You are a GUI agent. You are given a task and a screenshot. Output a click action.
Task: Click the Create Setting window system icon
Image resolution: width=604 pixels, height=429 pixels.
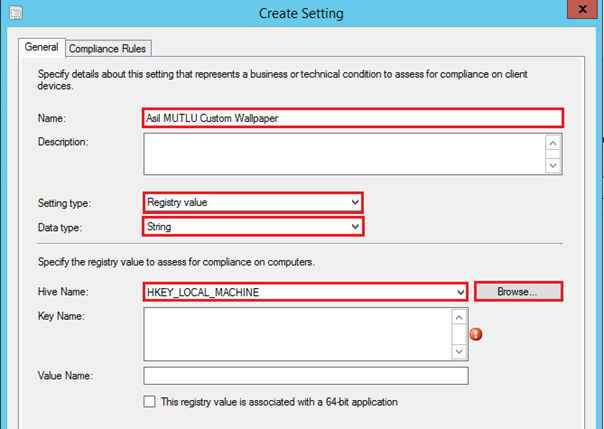12,12
